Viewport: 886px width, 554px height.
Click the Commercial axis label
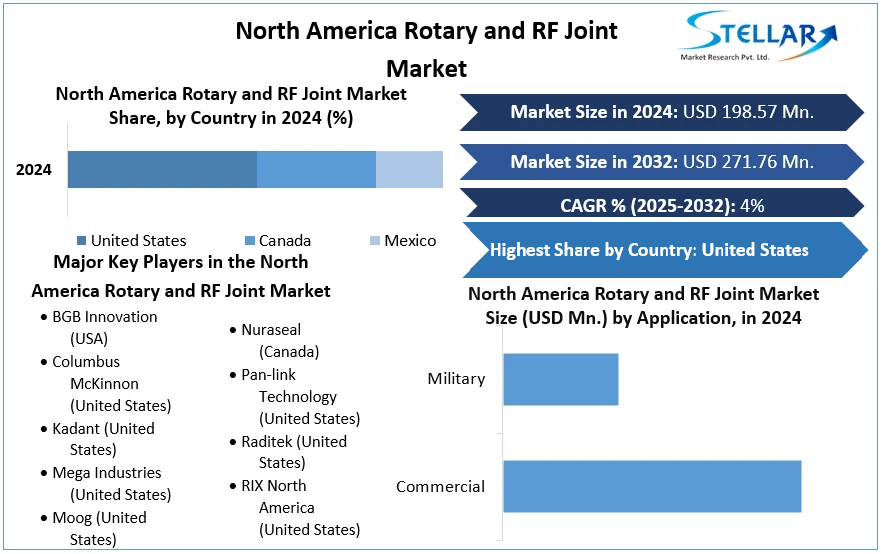point(440,487)
